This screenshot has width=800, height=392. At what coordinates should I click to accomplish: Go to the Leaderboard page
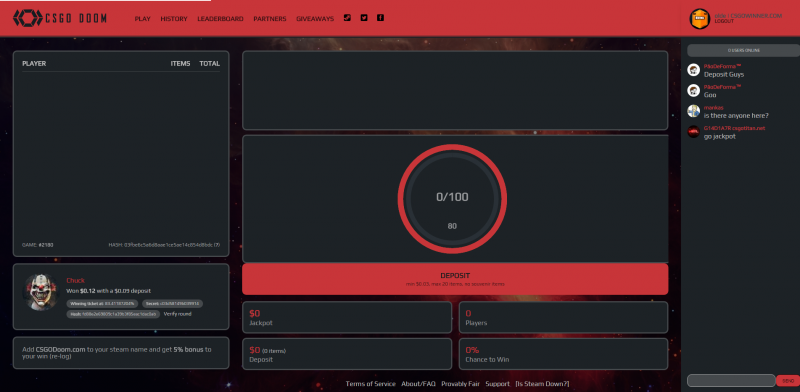point(220,19)
